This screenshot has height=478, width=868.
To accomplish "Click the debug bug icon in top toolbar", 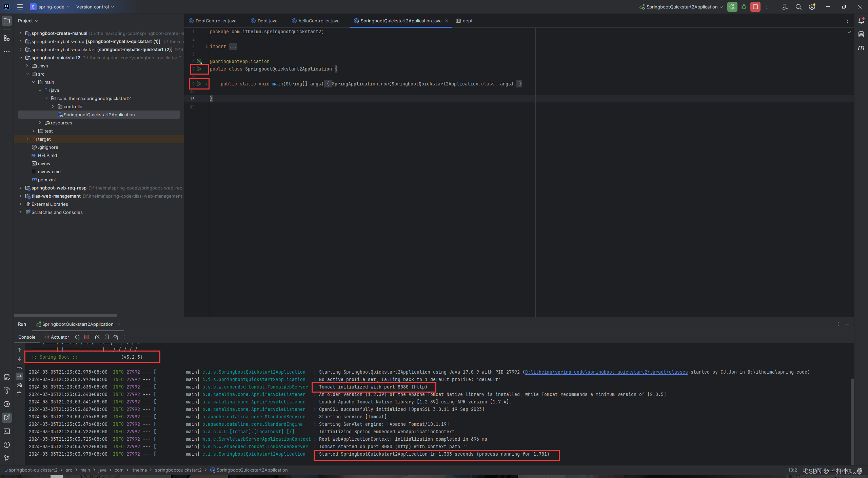I will click(744, 7).
